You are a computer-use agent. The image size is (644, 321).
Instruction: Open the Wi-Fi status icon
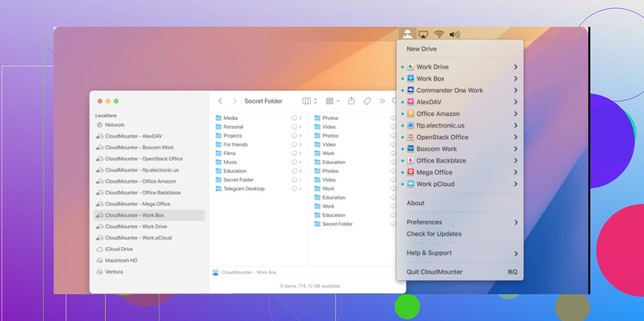click(x=439, y=34)
